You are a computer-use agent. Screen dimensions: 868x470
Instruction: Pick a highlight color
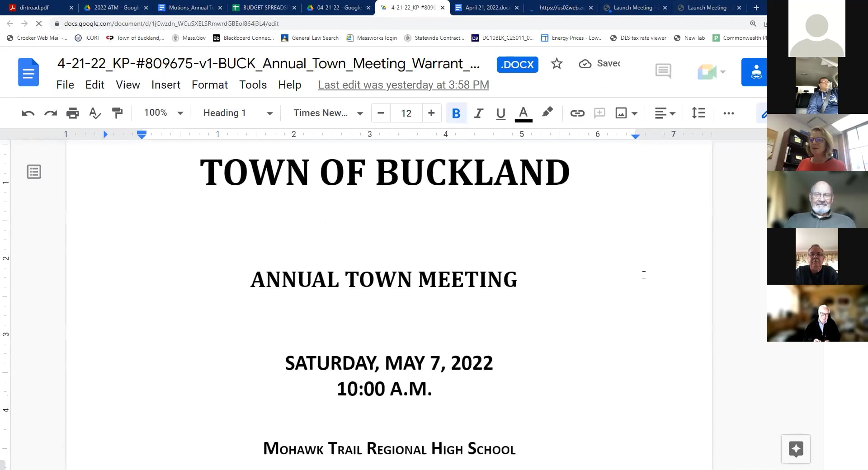tap(547, 113)
